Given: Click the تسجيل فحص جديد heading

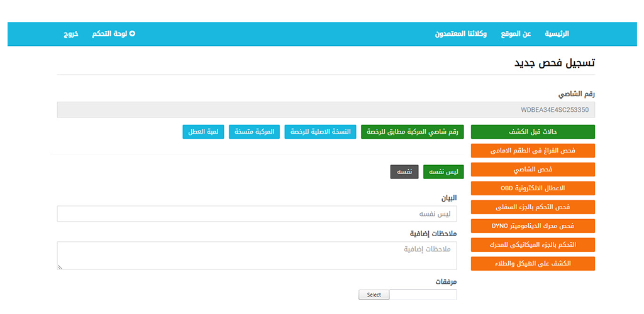Looking at the screenshot, I should click(x=554, y=63).
